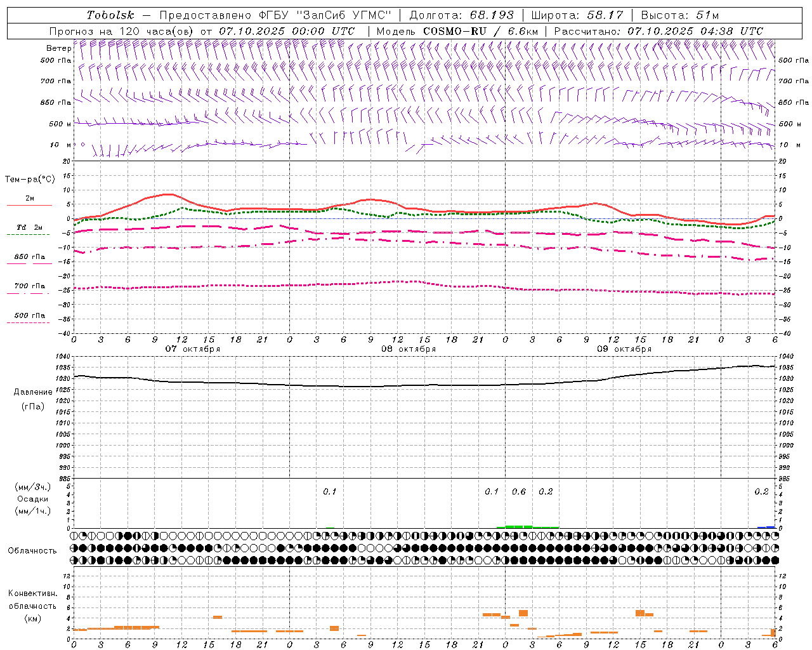The image size is (812, 650).
Task: Click the "Давление" pressure panel label
Action: pyautogui.click(x=33, y=392)
